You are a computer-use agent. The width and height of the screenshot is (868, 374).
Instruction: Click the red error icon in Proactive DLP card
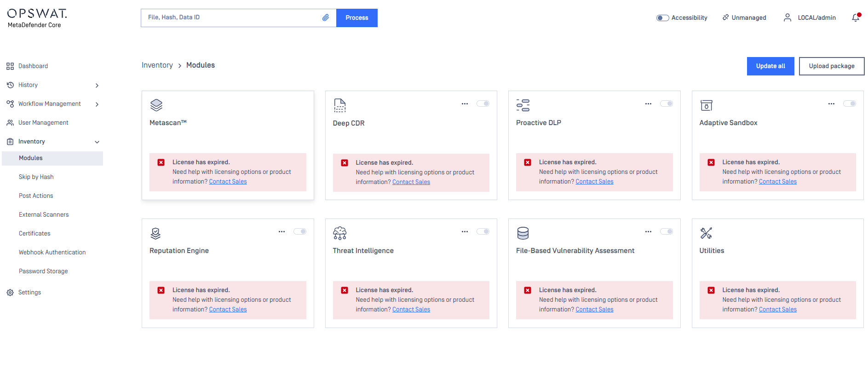(528, 162)
